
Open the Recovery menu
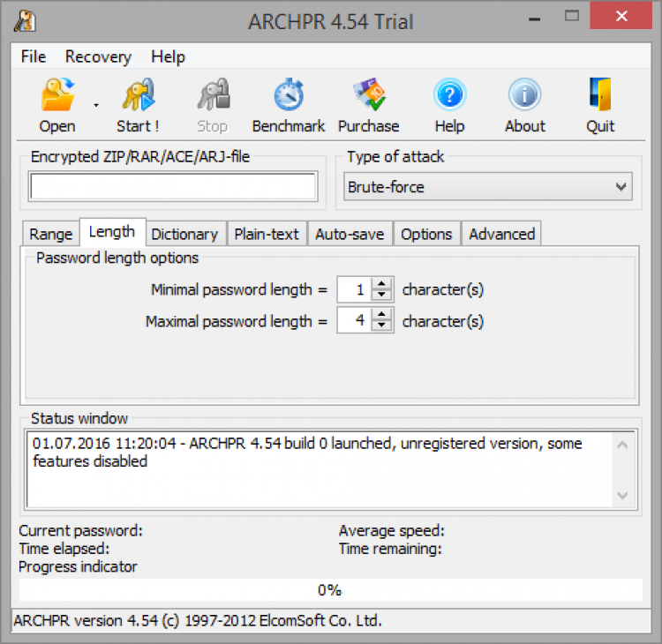98,56
